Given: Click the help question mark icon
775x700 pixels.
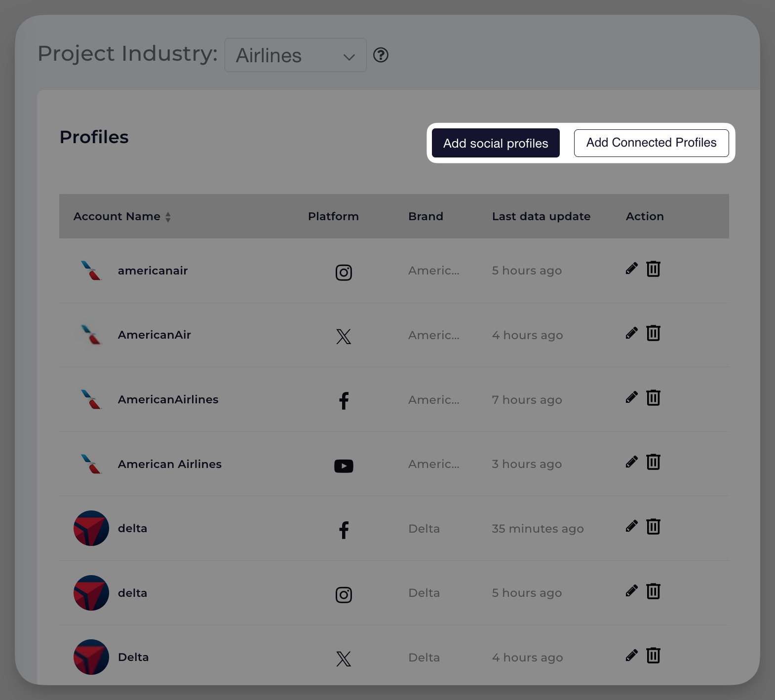Looking at the screenshot, I should [x=381, y=55].
